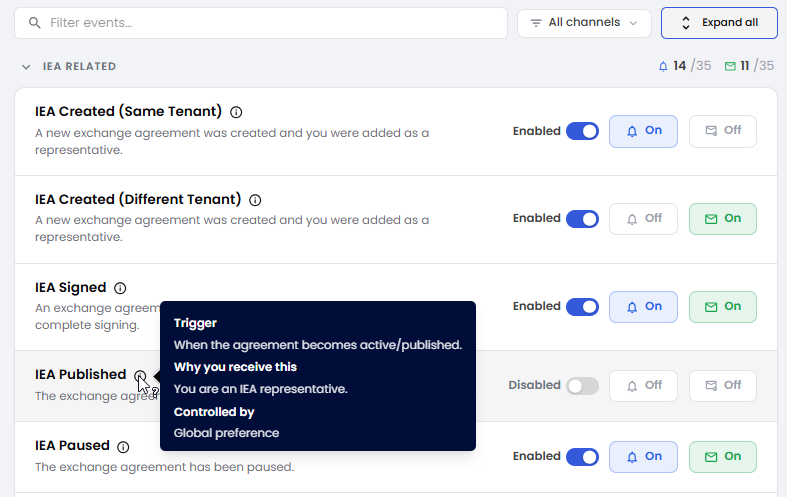Click the info icon beside IEA Paused

tap(123, 447)
